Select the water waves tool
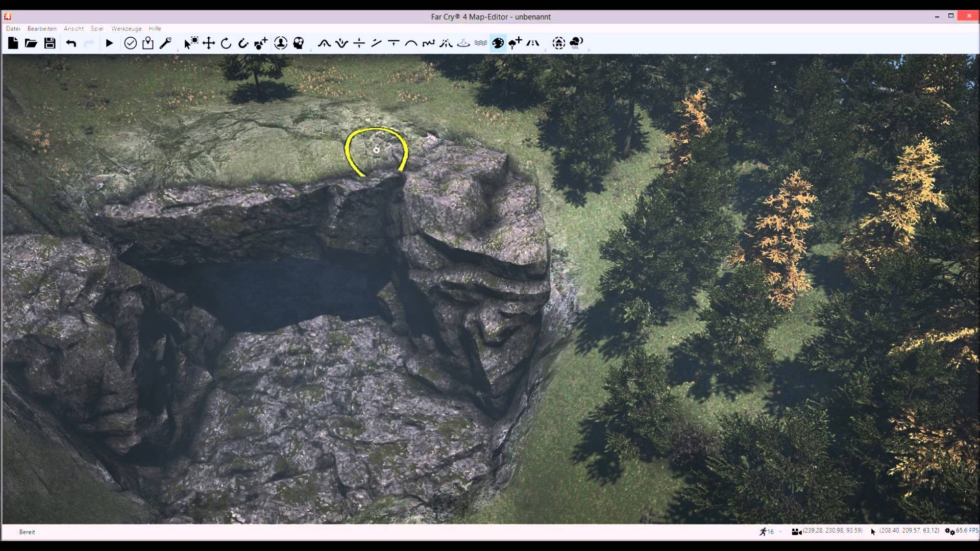This screenshot has width=980, height=551. [480, 43]
